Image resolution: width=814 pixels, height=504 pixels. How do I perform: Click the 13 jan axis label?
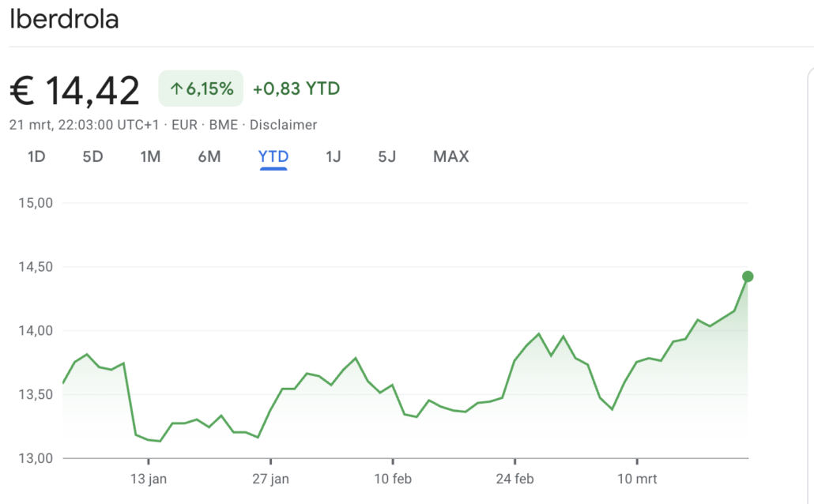pos(149,479)
